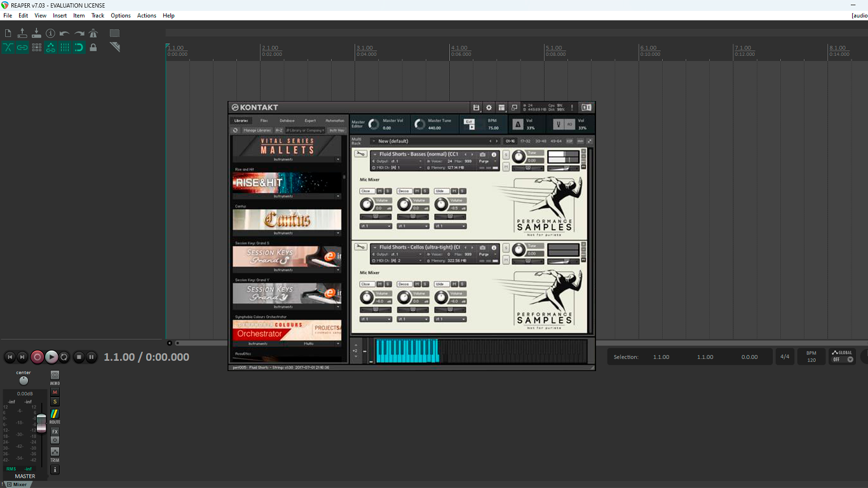Switch to the Kontakt Automation tab
Image resolution: width=868 pixels, height=488 pixels.
335,121
